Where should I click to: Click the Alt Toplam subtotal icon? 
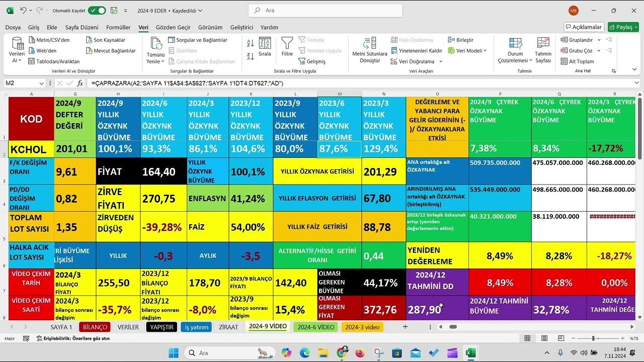(565, 61)
